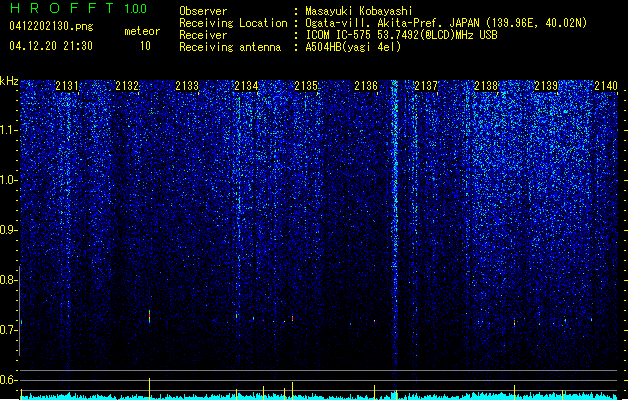Screen dimensions: 629x400
Task: Click the 2136 time marker
Action: [366, 86]
